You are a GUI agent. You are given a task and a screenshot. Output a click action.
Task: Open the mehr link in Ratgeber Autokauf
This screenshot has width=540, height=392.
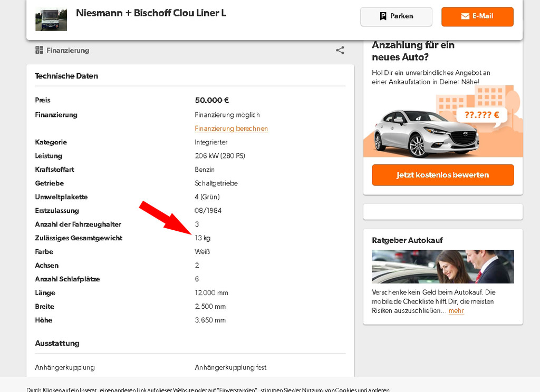[456, 310]
